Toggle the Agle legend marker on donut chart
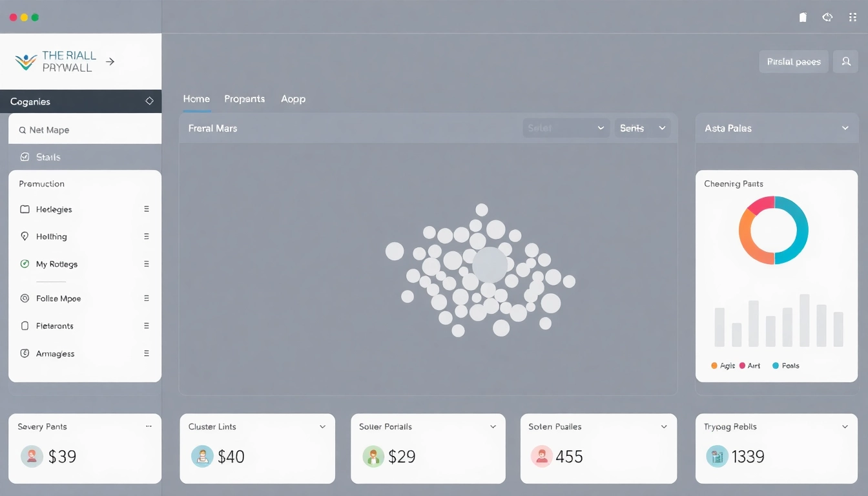Image resolution: width=868 pixels, height=496 pixels. click(x=714, y=365)
